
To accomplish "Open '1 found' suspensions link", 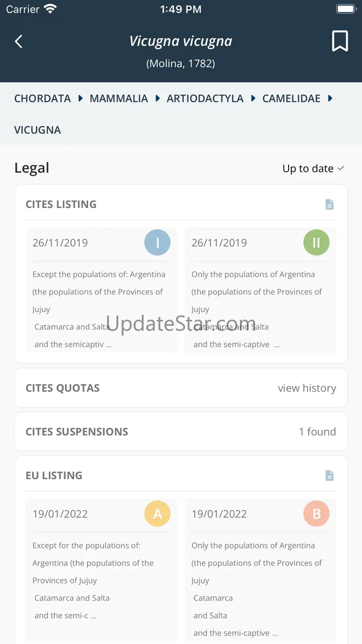I will 317,432.
